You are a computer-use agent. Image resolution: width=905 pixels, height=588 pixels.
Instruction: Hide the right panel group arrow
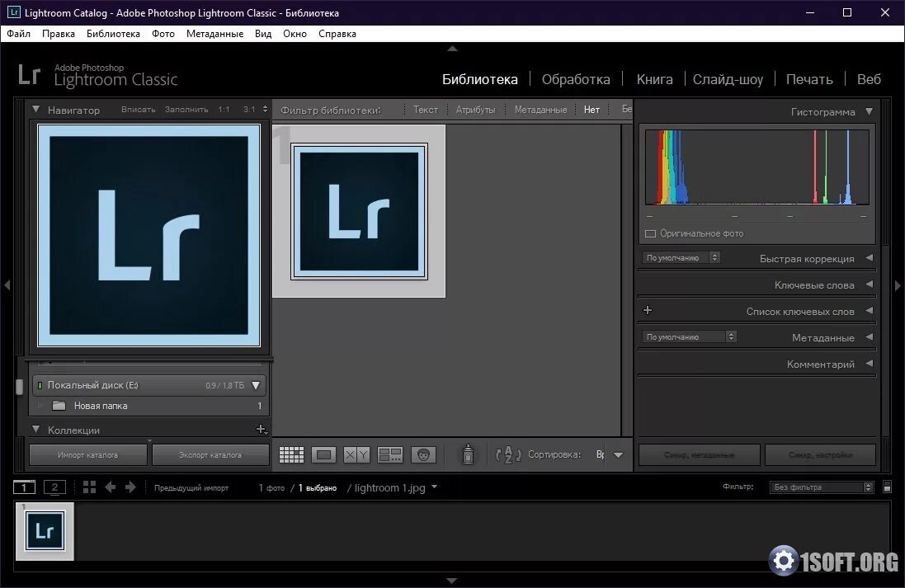(x=898, y=285)
